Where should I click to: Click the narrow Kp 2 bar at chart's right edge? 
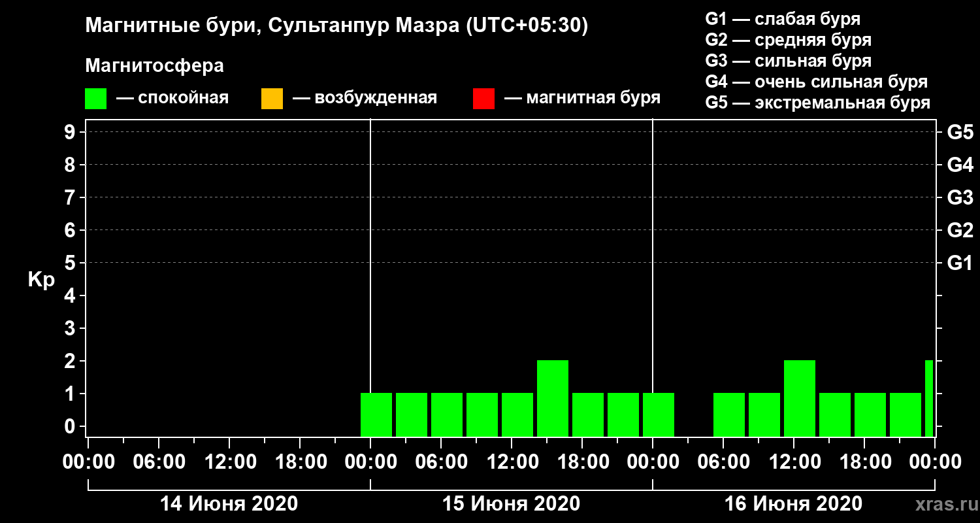(x=929, y=398)
